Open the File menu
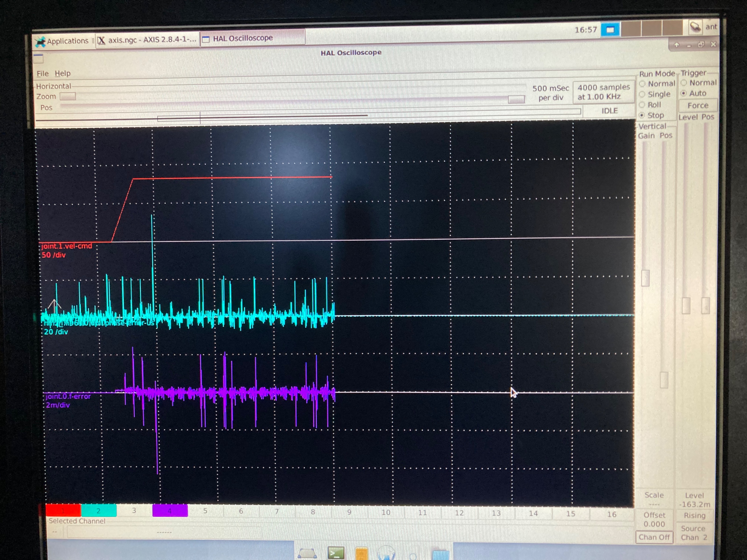Viewport: 747px width, 560px height. tap(42, 73)
